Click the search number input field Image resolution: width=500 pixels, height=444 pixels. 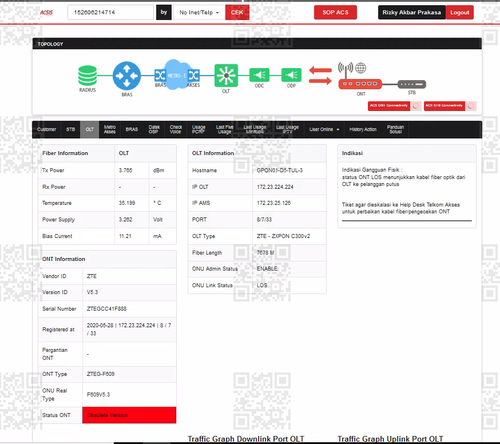point(110,12)
